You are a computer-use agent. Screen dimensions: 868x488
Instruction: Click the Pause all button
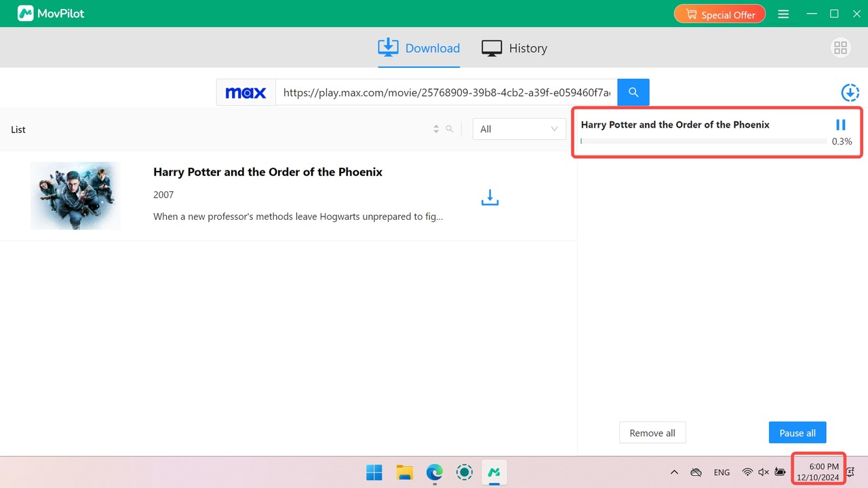tap(797, 433)
